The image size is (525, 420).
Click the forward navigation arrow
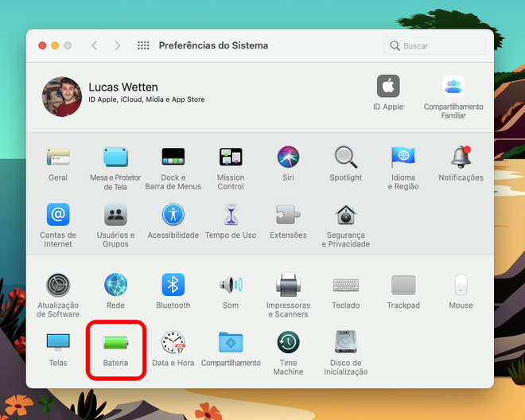pos(117,45)
